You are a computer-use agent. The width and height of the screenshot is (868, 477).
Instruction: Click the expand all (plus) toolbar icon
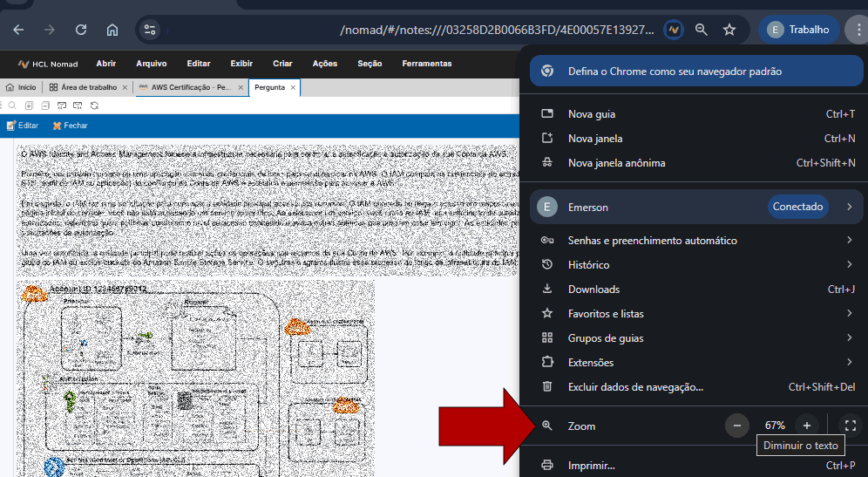(29, 106)
